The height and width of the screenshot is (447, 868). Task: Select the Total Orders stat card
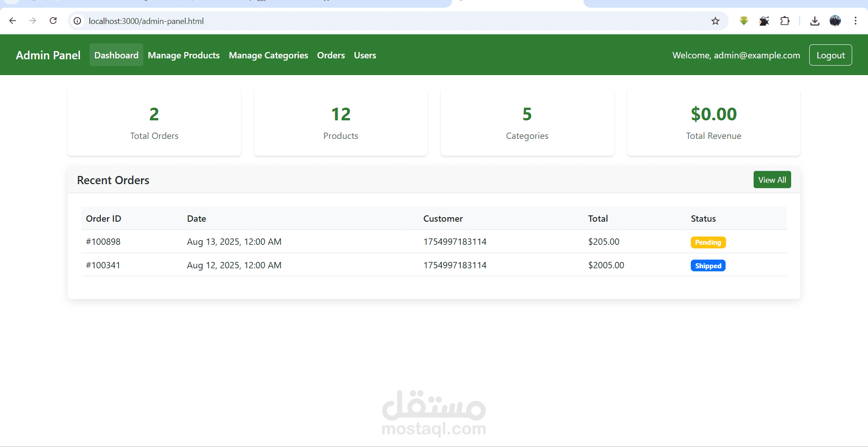[x=154, y=122]
